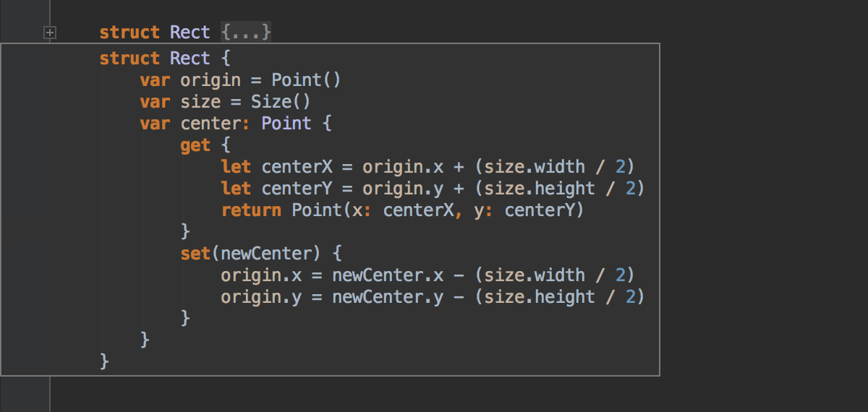Click the set keyword of the setter

[x=195, y=254]
